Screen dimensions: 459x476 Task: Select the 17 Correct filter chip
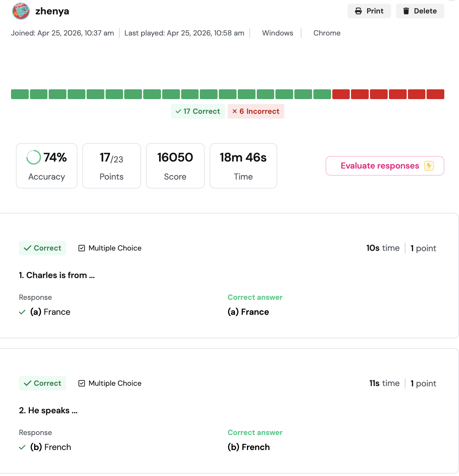click(x=198, y=111)
